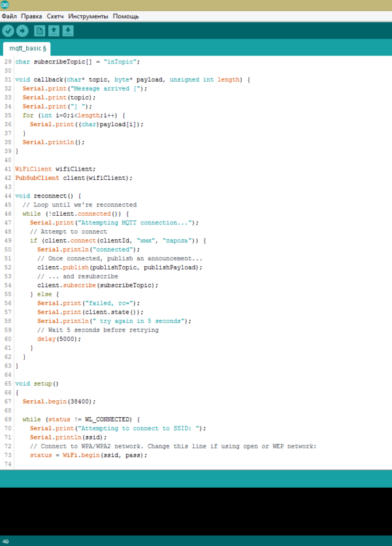
Task: Click 'Serial.print(client.state());' line
Action: tap(90, 312)
